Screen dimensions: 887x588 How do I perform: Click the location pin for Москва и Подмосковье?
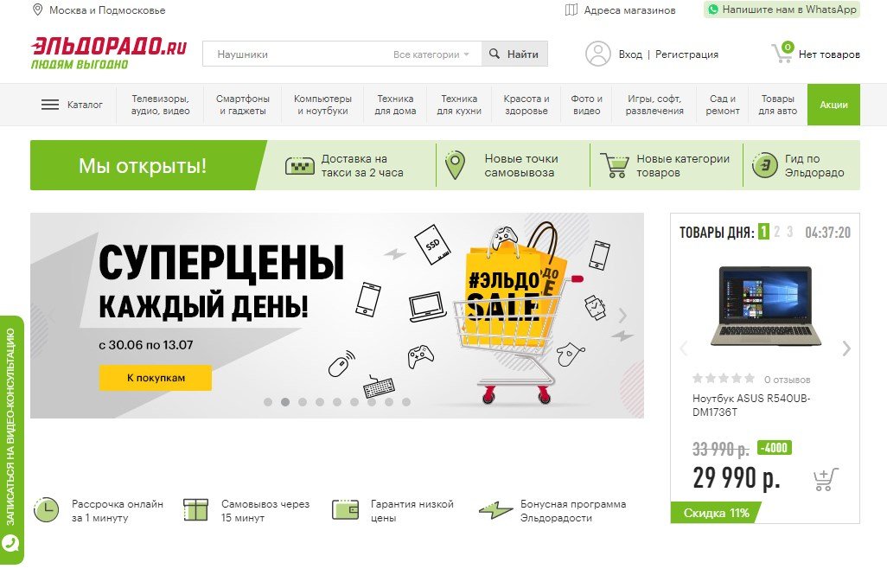coord(38,10)
